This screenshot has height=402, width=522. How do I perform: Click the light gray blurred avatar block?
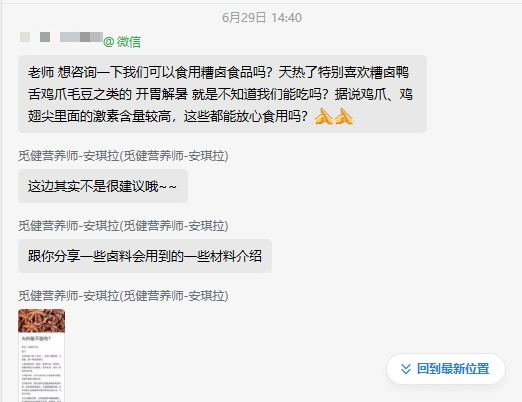tap(25, 37)
